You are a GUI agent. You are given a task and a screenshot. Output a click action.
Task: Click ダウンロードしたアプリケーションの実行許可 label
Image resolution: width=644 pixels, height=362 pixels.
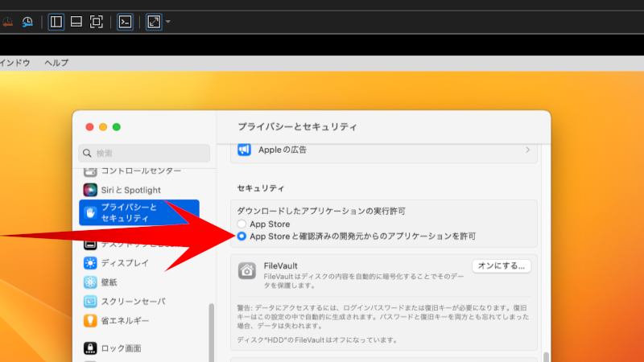[x=321, y=211]
